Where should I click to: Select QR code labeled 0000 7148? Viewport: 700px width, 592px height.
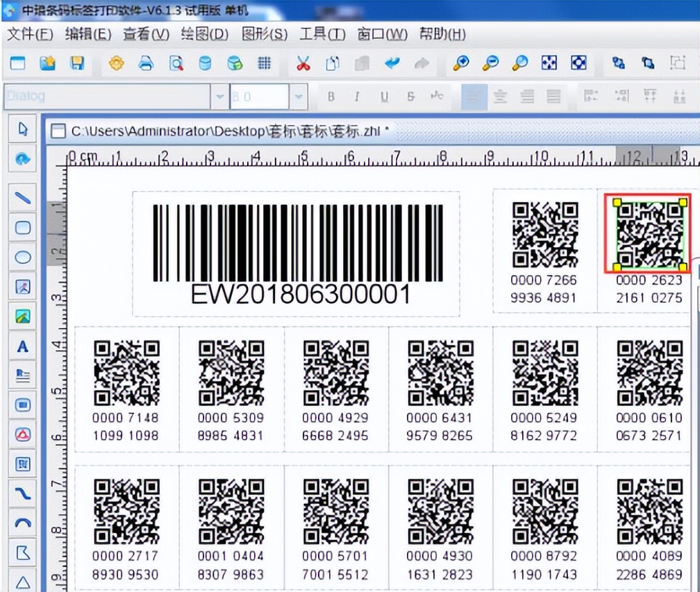tap(126, 373)
